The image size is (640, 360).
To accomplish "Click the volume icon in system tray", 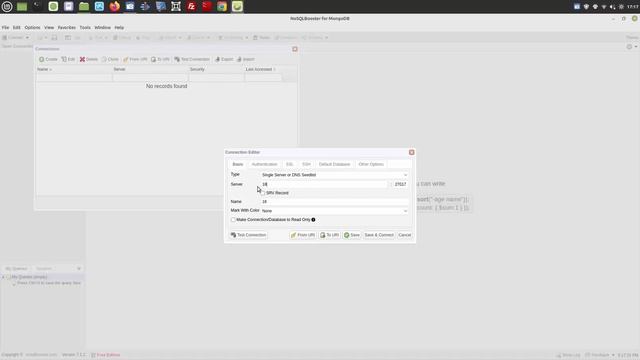I will click(612, 7).
